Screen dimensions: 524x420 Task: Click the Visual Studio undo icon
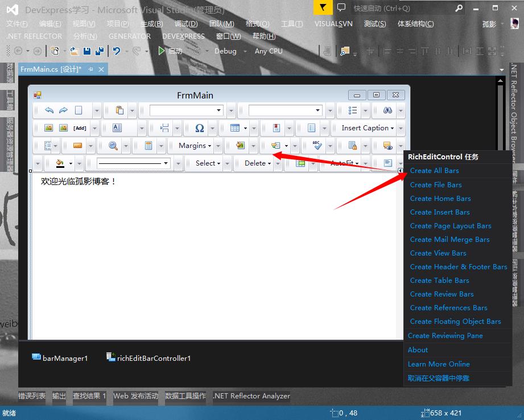pos(116,51)
